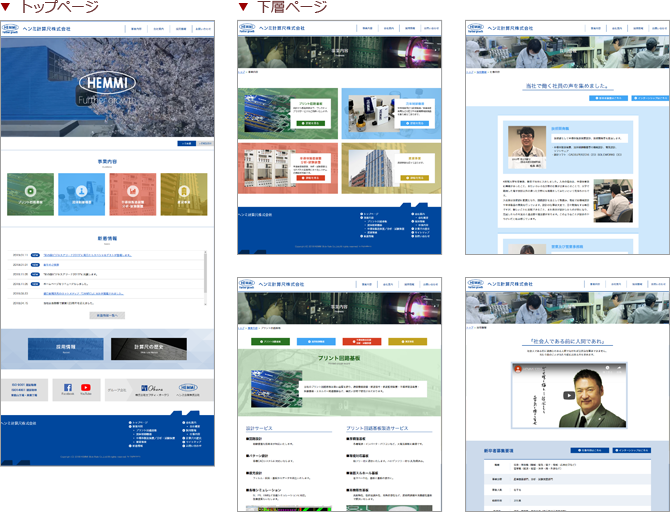Click header logo on recruitment video page

(x=475, y=284)
